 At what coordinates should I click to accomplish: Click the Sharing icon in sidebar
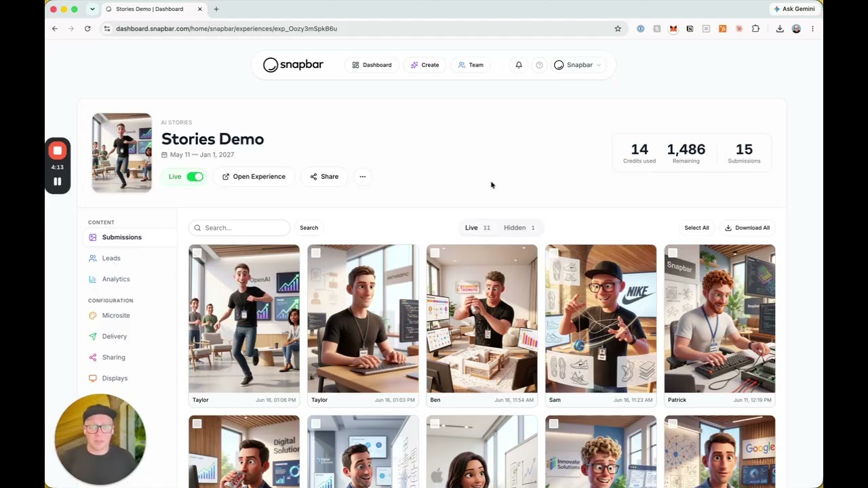coord(93,357)
